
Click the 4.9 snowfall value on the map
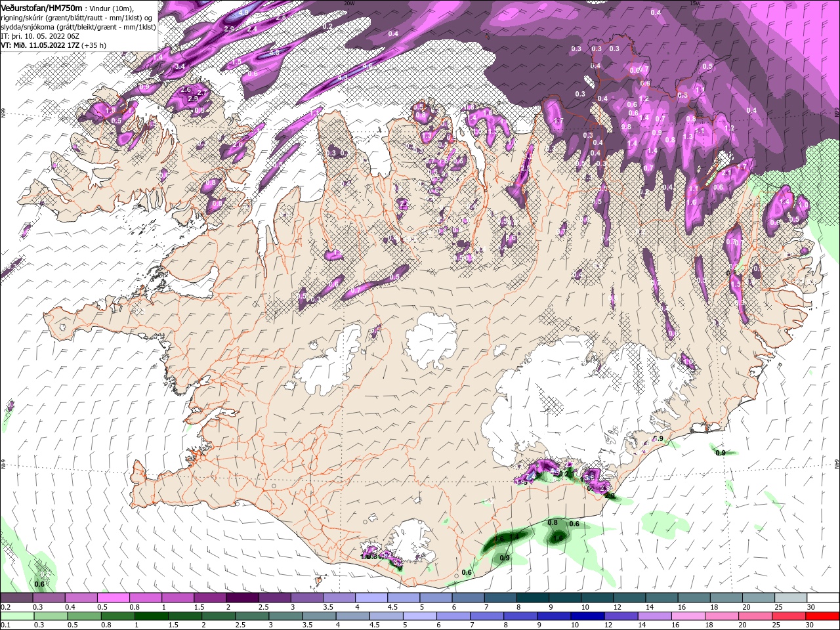(243, 12)
